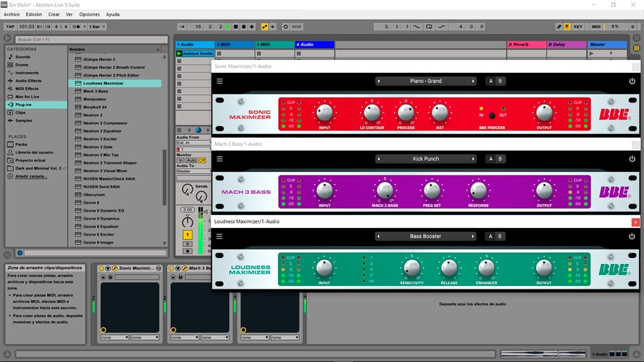The image size is (644, 362).
Task: Select Clips category in browser
Action: [x=20, y=113]
